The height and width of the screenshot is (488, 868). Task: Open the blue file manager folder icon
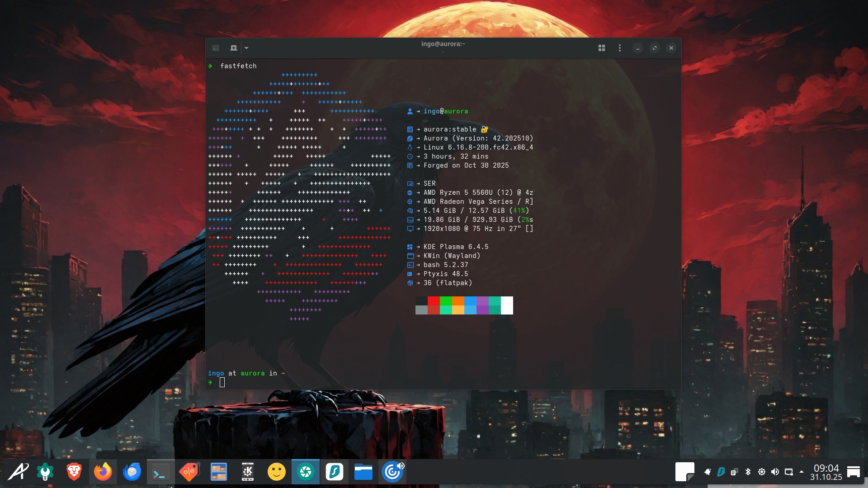click(363, 472)
